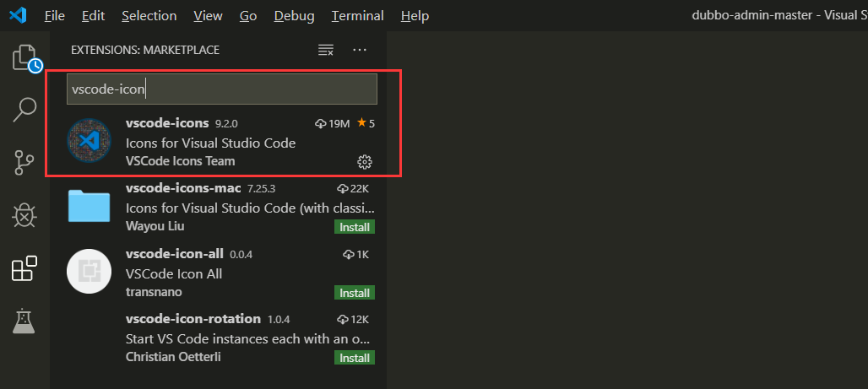The width and height of the screenshot is (868, 389).
Task: Install the vscode-icons-mac extension
Action: click(x=355, y=227)
